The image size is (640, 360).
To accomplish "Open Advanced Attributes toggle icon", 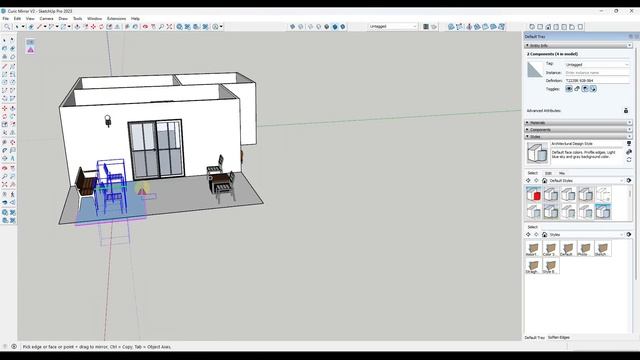I will 626,111.
